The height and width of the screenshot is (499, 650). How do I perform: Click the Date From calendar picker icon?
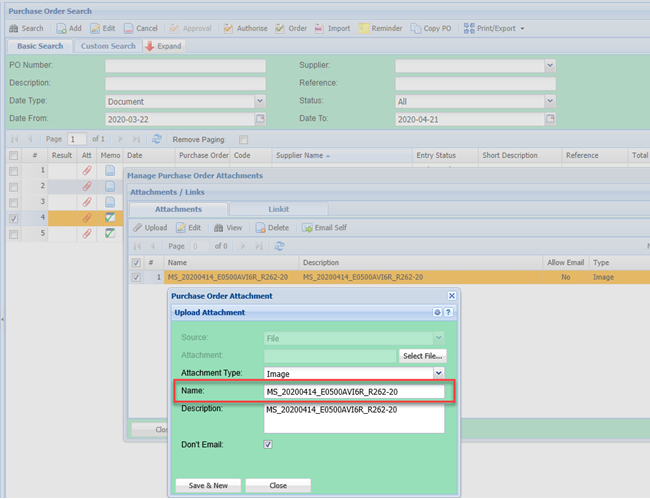point(259,119)
